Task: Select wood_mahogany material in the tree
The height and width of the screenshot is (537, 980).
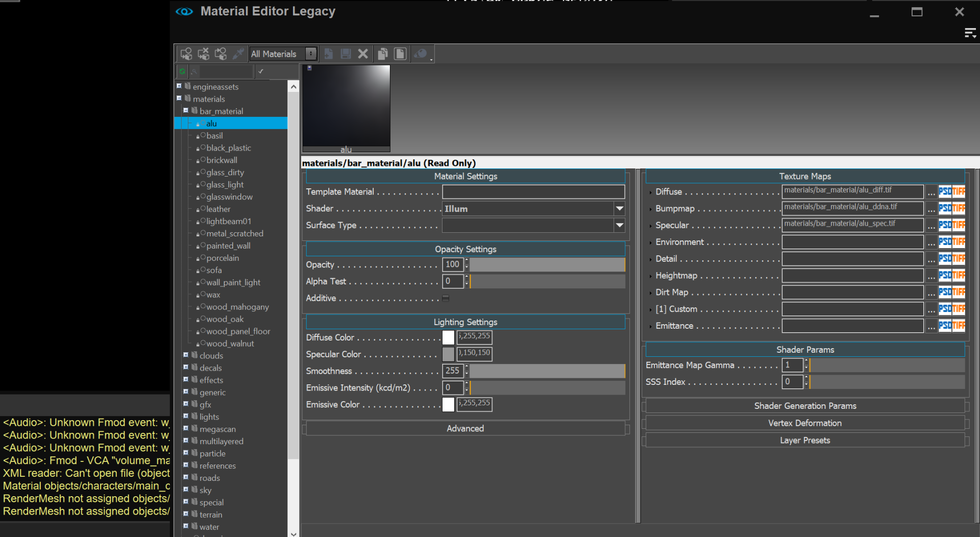Action: (237, 307)
